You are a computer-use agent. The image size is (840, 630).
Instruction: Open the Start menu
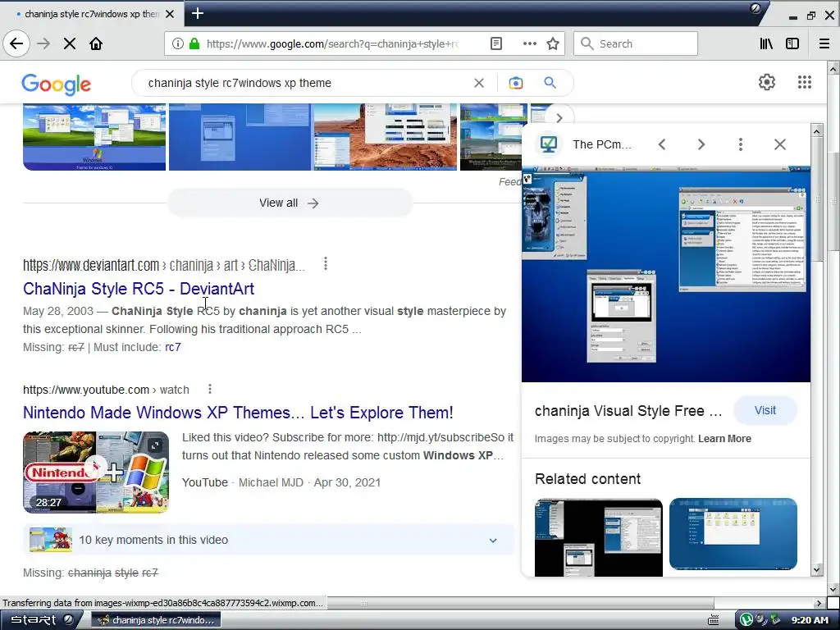(x=40, y=620)
